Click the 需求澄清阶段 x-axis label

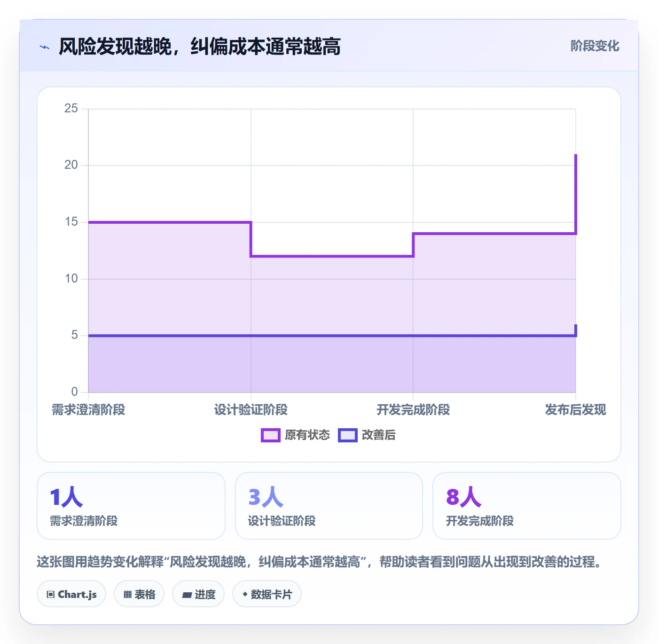88,410
